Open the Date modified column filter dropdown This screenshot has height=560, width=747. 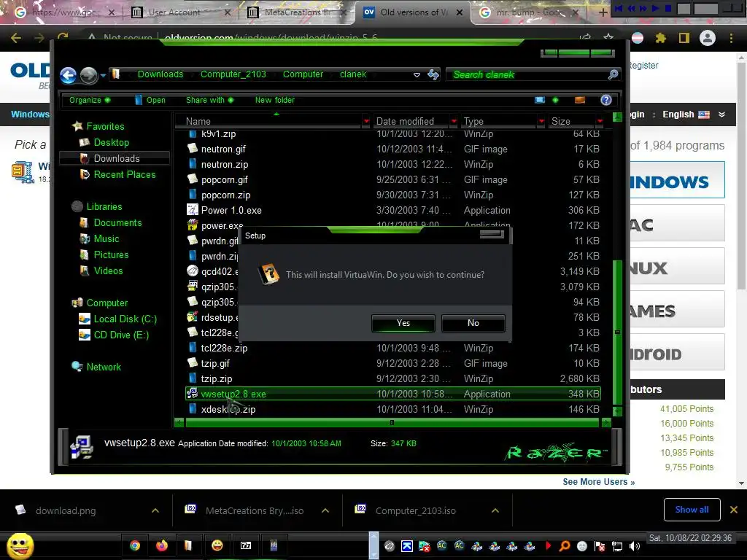pos(454,122)
